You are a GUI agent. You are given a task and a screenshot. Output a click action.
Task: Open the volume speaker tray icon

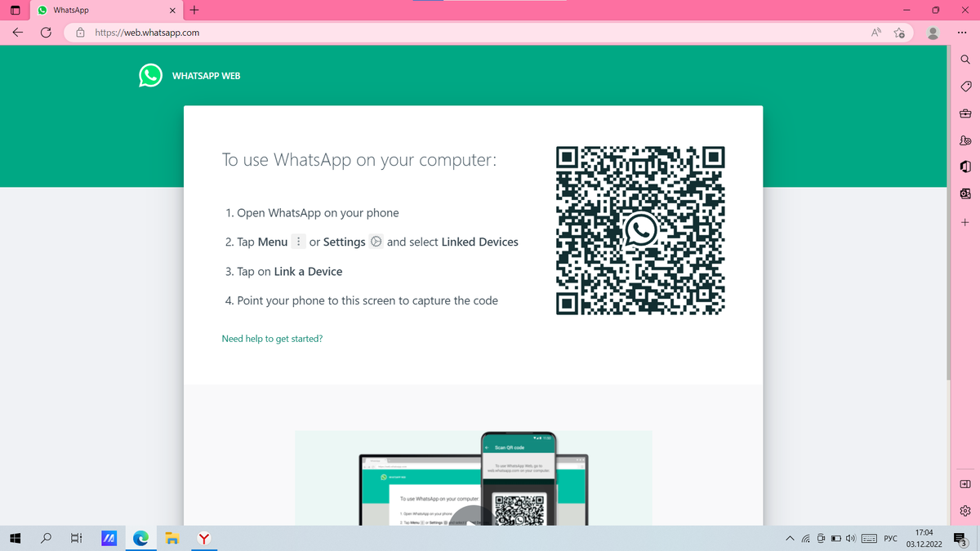click(x=851, y=539)
